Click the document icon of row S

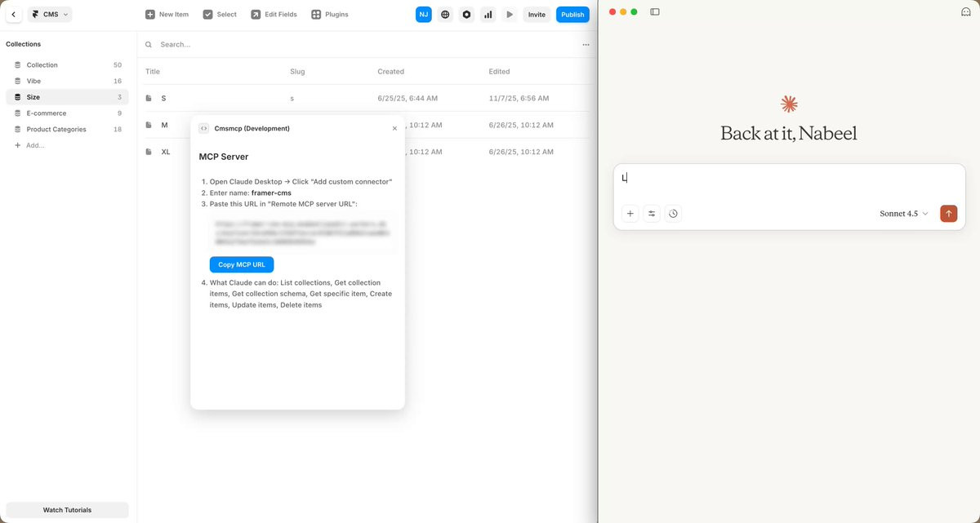(149, 98)
